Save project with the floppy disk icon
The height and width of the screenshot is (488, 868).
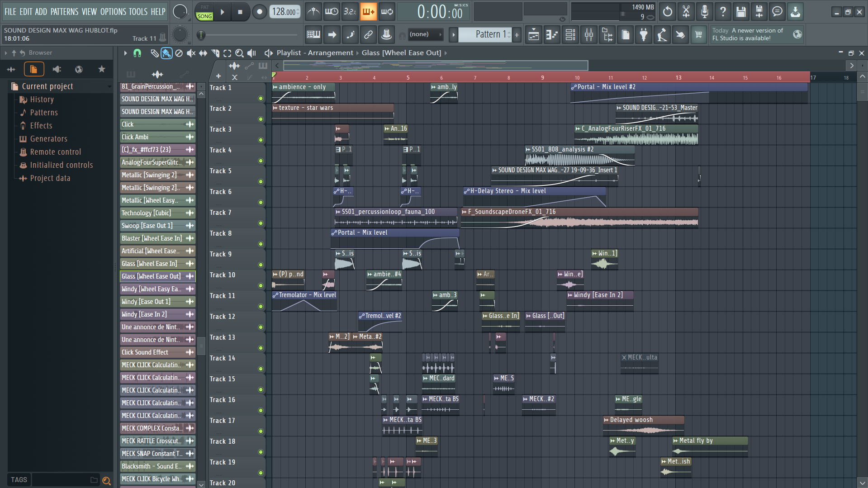(741, 12)
